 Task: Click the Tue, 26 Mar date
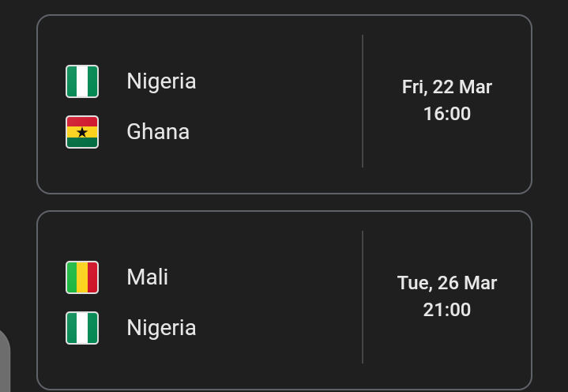click(447, 283)
